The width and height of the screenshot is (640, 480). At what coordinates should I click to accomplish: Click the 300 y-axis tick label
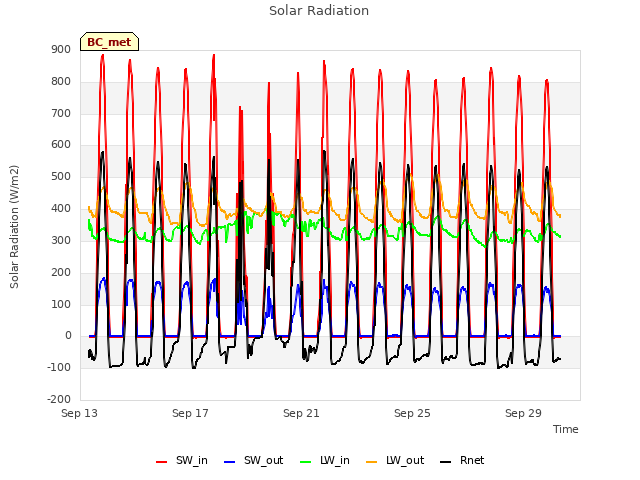pos(61,240)
